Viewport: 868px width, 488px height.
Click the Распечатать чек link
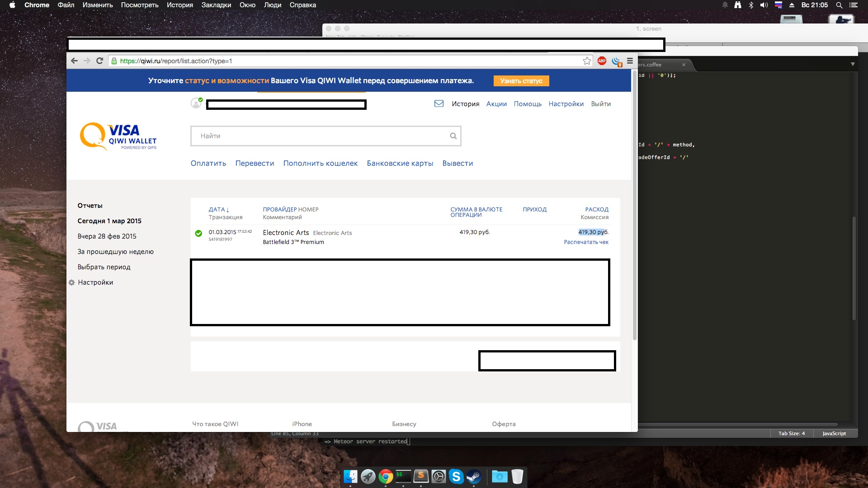pos(586,242)
